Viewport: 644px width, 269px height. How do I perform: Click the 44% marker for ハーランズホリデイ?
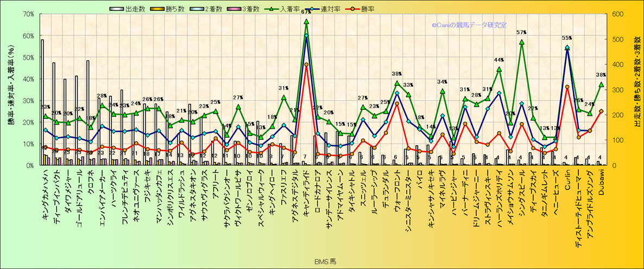point(499,70)
